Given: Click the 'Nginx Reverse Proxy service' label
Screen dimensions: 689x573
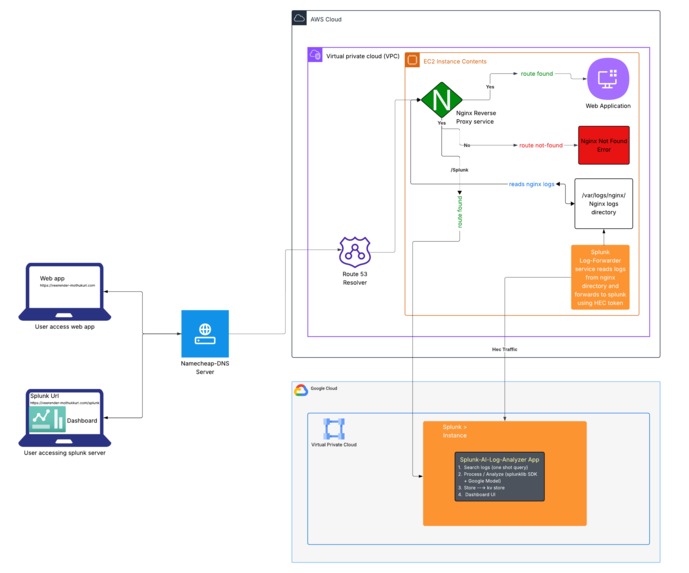Looking at the screenshot, I should click(476, 117).
